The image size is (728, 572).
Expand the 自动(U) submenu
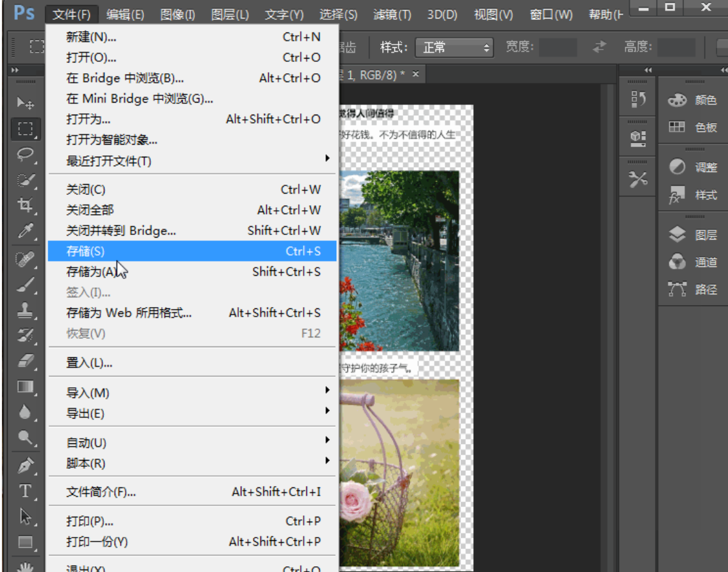coord(192,443)
